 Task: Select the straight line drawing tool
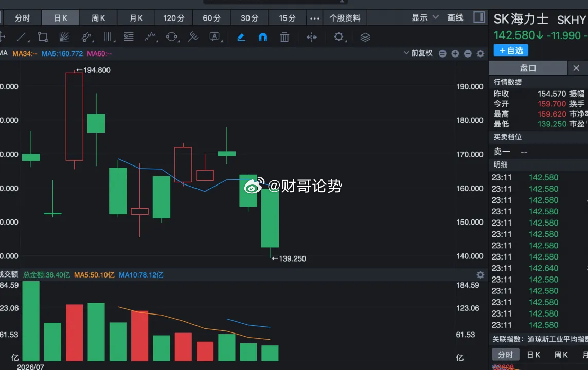pyautogui.click(x=22, y=36)
